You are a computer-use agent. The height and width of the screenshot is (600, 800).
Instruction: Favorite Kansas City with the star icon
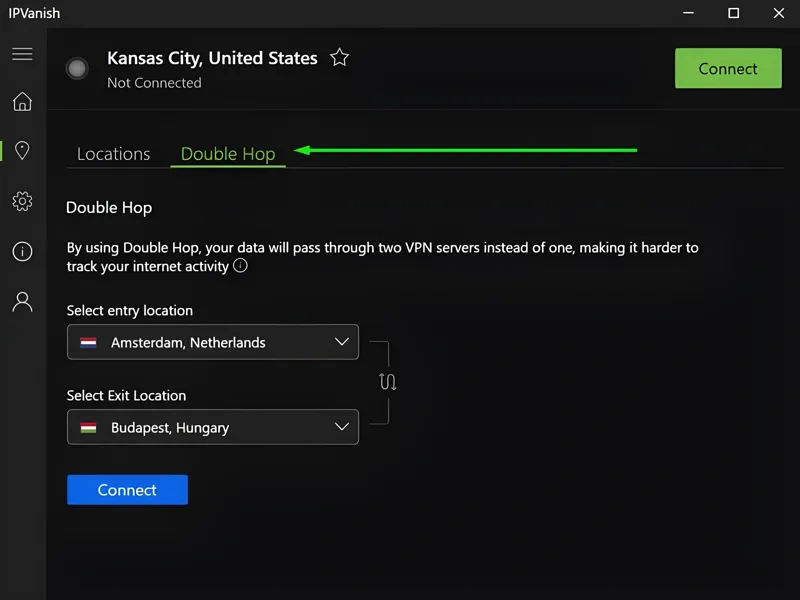pos(339,57)
